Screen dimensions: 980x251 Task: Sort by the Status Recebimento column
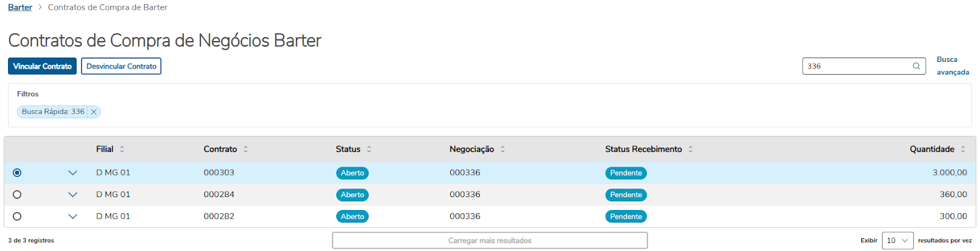pyautogui.click(x=690, y=149)
